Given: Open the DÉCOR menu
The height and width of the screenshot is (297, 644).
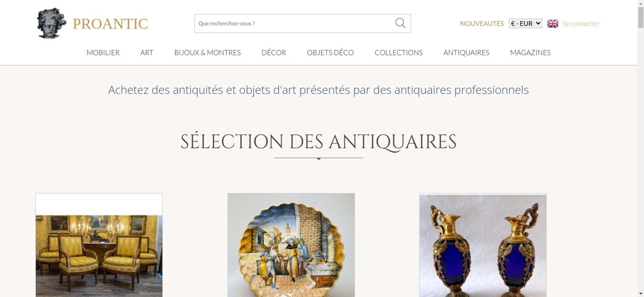Looking at the screenshot, I should click(274, 52).
